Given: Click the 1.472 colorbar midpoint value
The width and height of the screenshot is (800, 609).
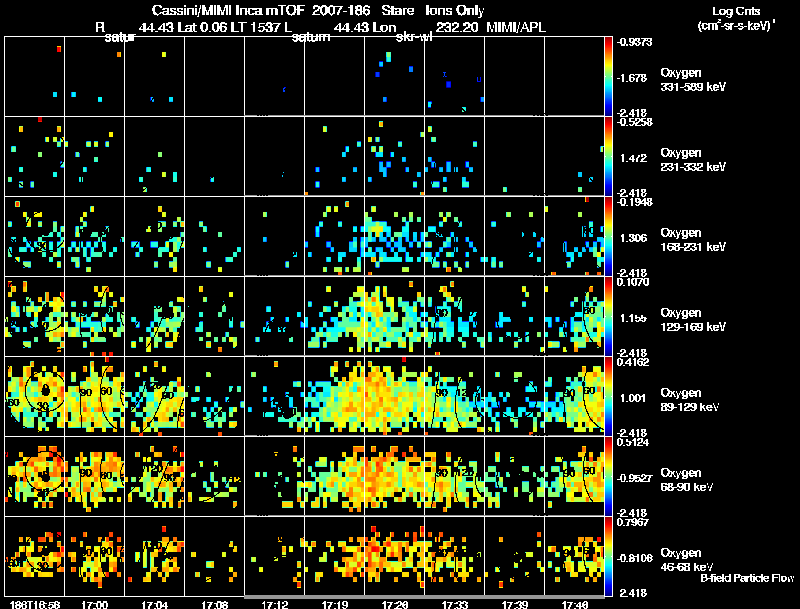Looking at the screenshot, I should (633, 158).
